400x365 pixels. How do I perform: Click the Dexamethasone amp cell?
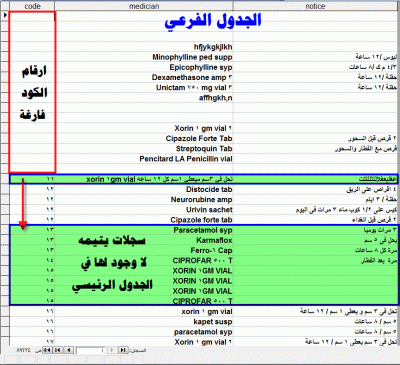pos(144,77)
